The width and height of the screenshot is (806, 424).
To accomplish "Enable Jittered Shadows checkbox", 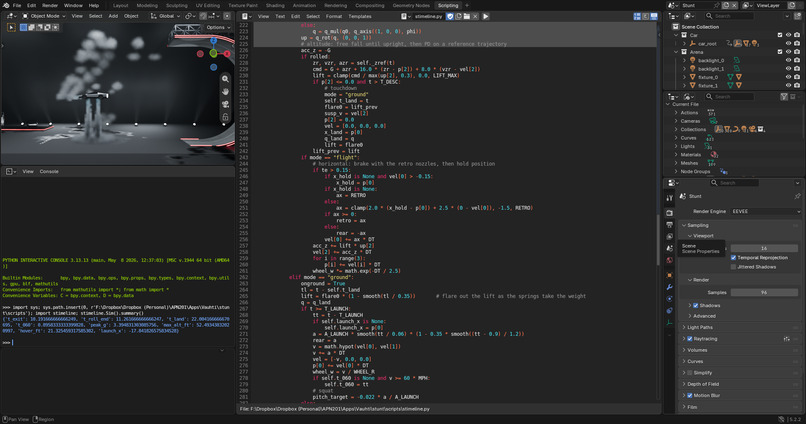I will pyautogui.click(x=734, y=267).
